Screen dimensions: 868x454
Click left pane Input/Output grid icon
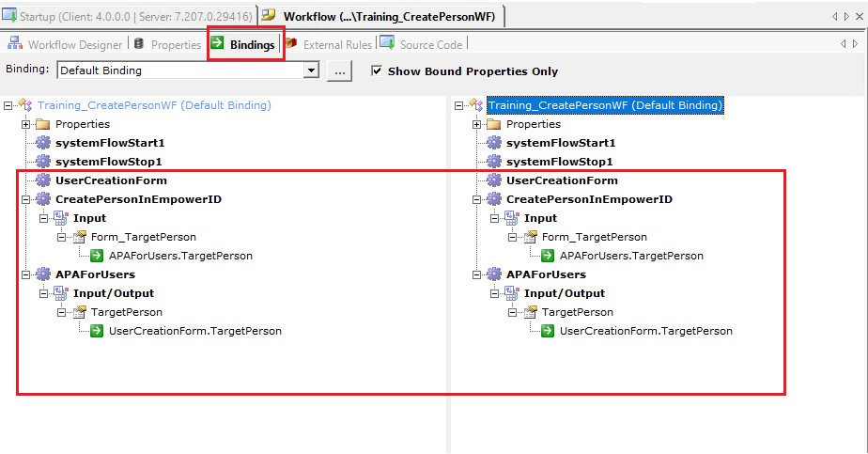[61, 293]
